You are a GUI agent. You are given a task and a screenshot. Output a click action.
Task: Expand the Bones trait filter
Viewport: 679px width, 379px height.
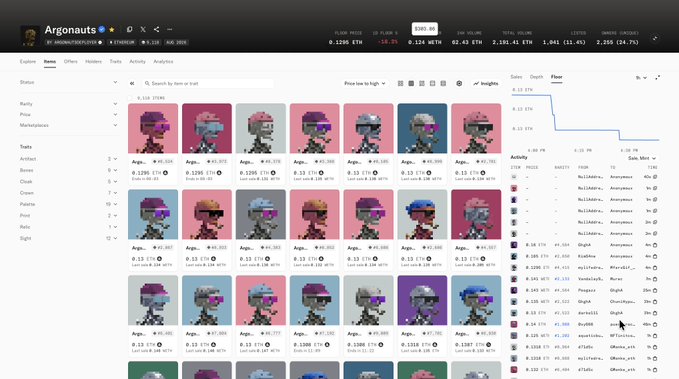pyautogui.click(x=68, y=170)
